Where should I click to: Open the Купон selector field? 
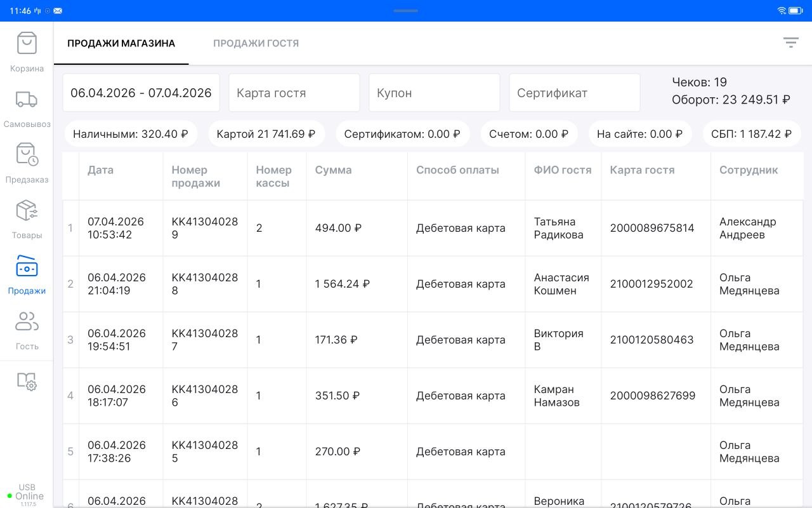coord(434,92)
